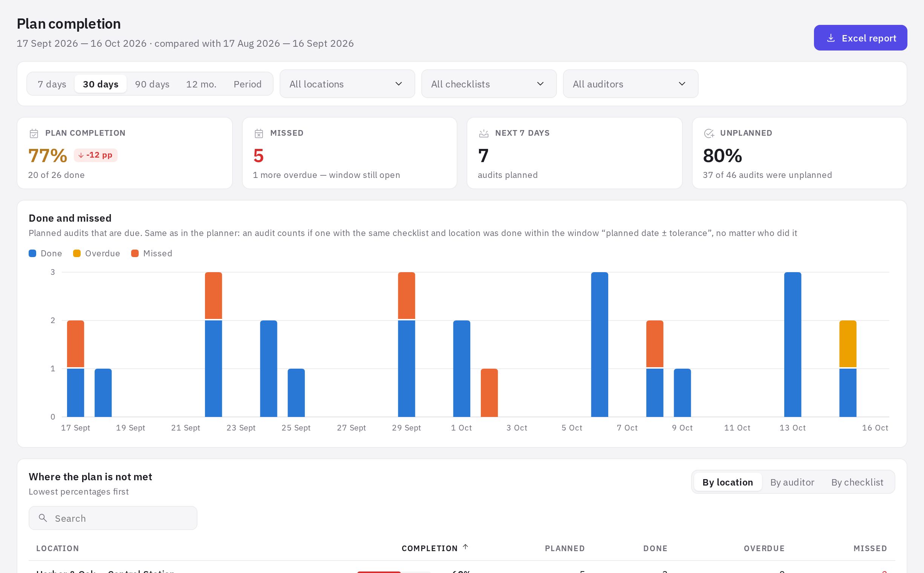The width and height of the screenshot is (924, 573).
Task: Click the "20 of 26 done" text
Action: click(x=57, y=175)
